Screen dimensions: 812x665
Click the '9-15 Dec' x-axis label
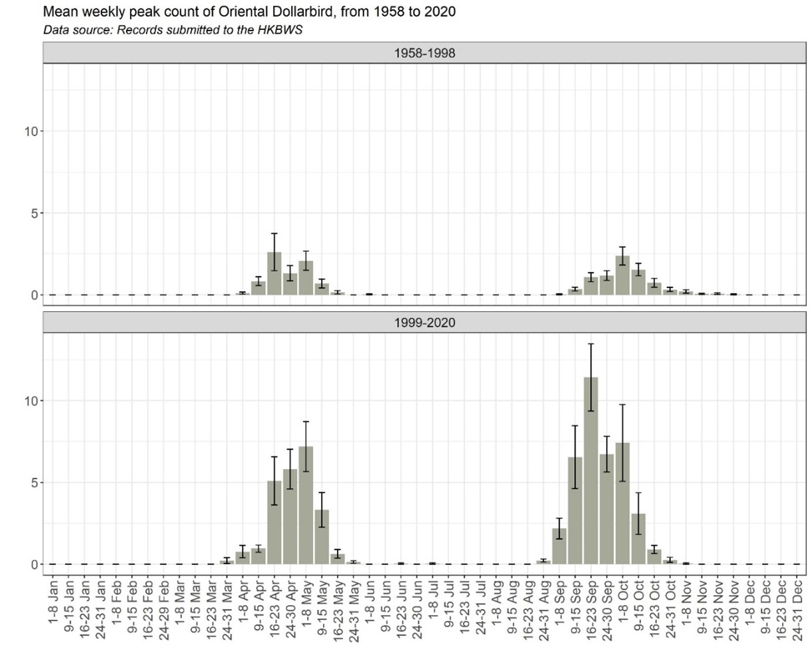tap(765, 604)
